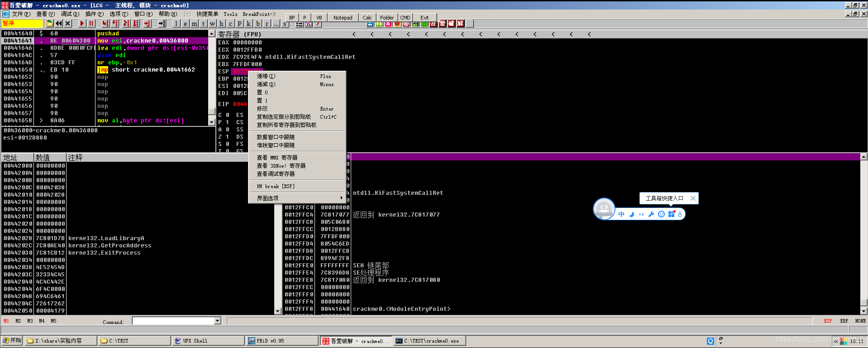Click the red question mark help icon
This screenshot has width=868, height=348.
click(318, 24)
